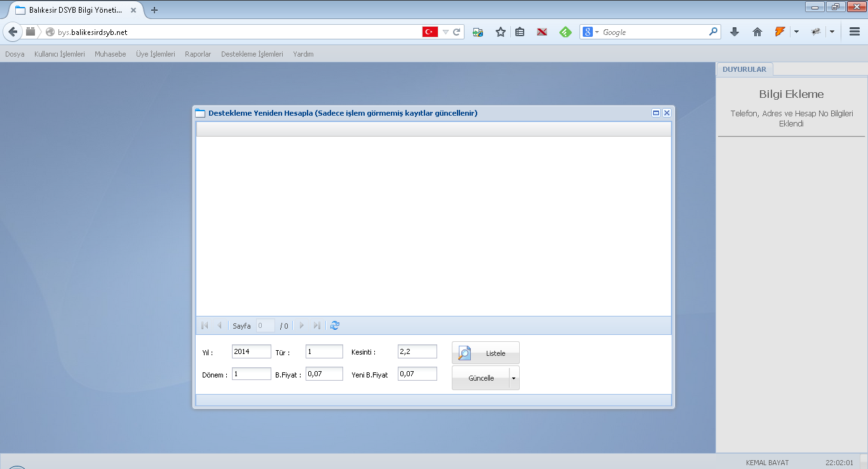Click the bookmark star icon

501,32
